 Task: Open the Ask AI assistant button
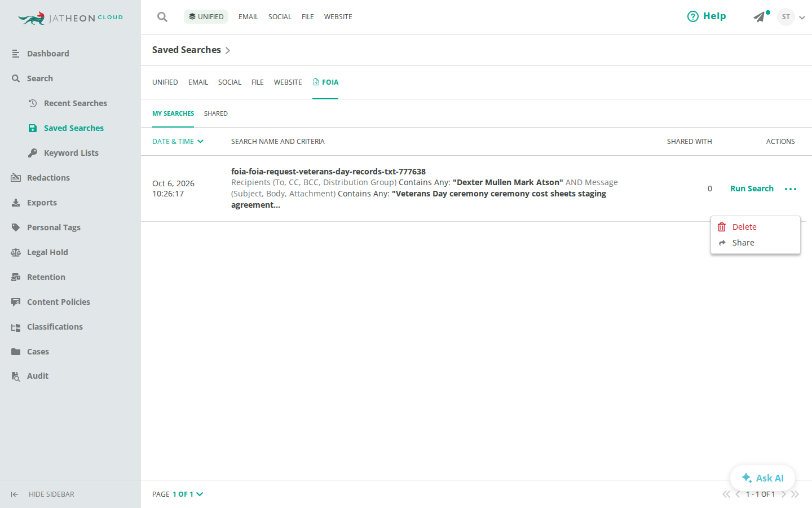click(x=762, y=478)
